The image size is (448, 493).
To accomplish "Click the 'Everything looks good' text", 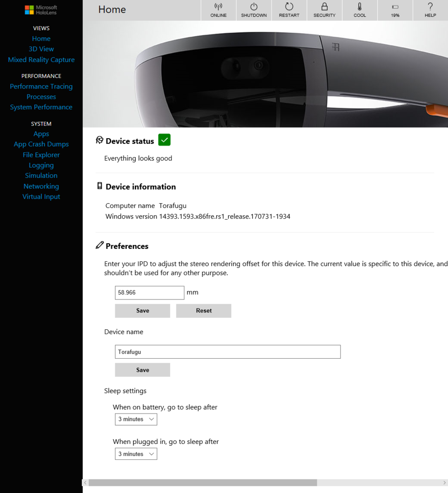I will (x=138, y=158).
